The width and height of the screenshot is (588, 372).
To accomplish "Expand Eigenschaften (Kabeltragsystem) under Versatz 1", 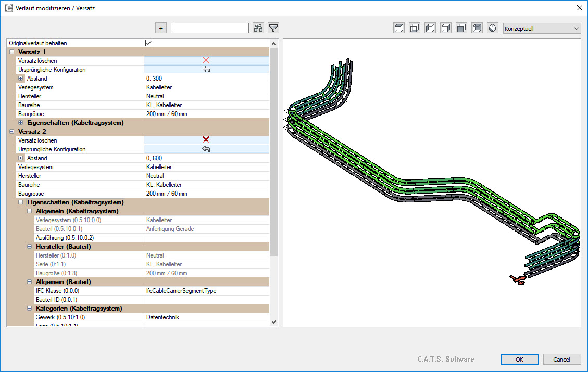I will [x=21, y=123].
